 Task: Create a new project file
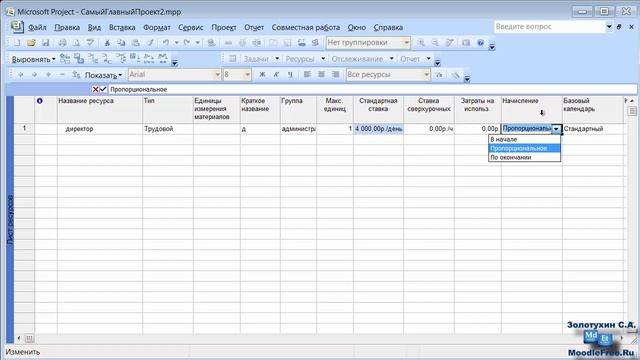pyautogui.click(x=17, y=42)
